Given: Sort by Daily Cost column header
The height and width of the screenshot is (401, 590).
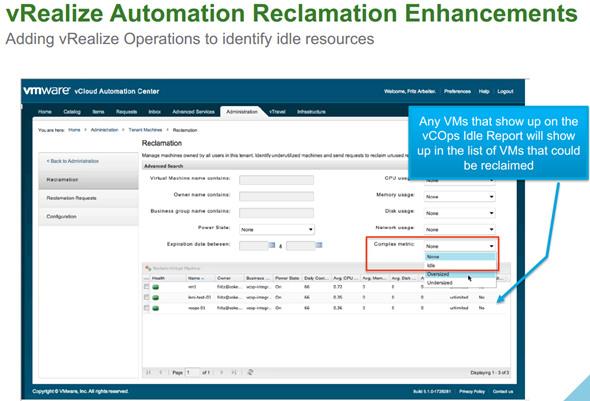Looking at the screenshot, I should [316, 278].
